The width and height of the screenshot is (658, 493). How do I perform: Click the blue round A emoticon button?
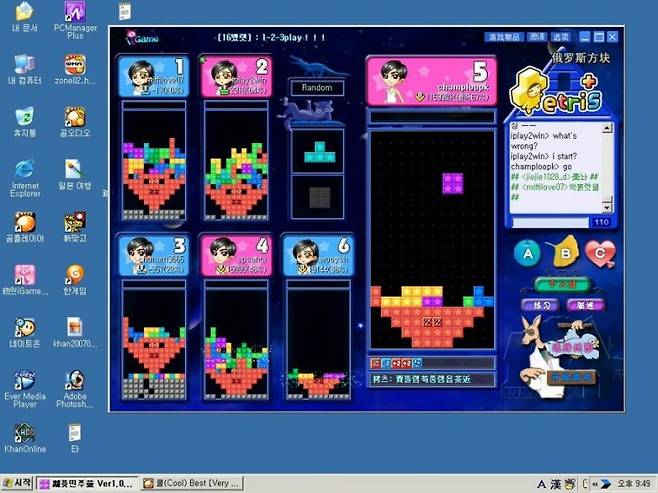tap(527, 253)
